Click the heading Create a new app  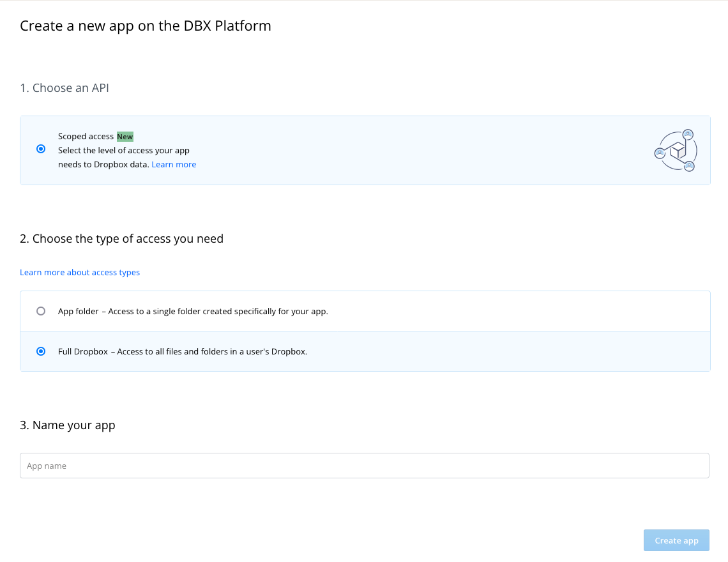click(x=146, y=26)
